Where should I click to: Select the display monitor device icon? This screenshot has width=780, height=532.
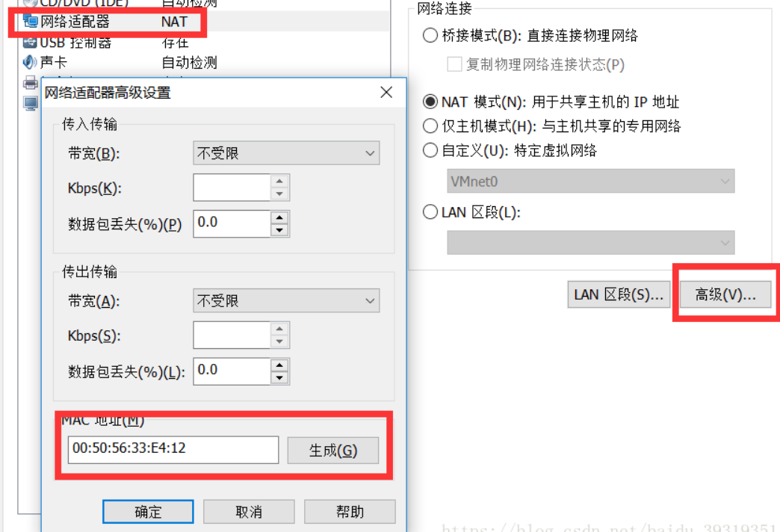31,103
